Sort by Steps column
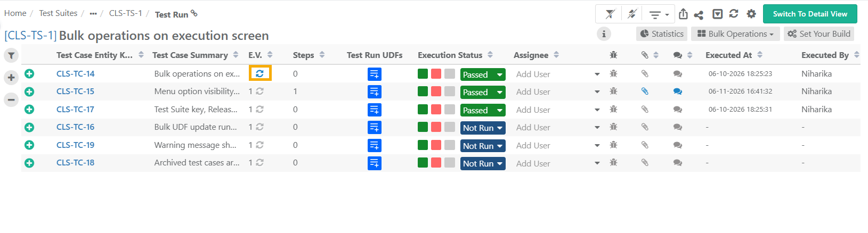The width and height of the screenshot is (868, 233). (x=322, y=55)
